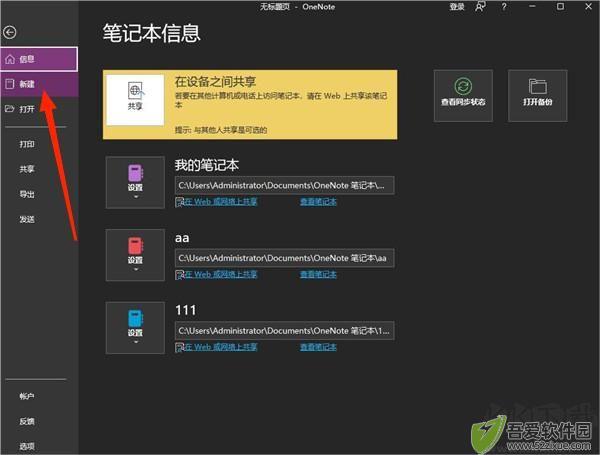
Task: Click 查看同步状态 sync status button
Action: pyautogui.click(x=463, y=96)
